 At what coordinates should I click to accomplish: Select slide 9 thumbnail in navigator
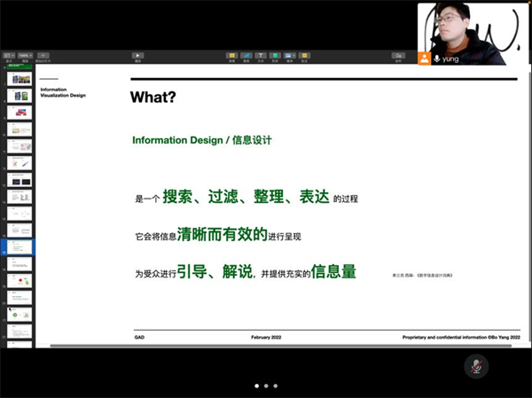point(20,113)
